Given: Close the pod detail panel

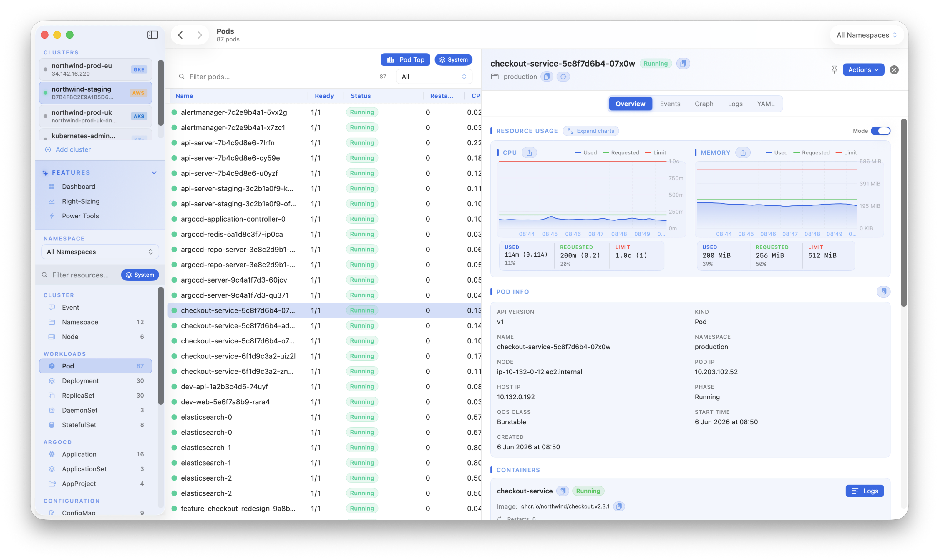Looking at the screenshot, I should coord(894,69).
